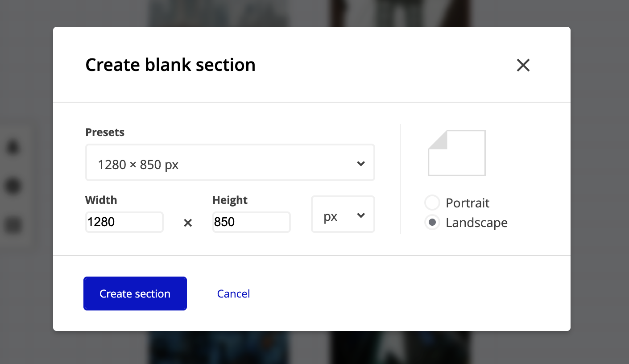Click the bottom square sidebar icon
This screenshot has height=364, width=629.
coord(13,224)
